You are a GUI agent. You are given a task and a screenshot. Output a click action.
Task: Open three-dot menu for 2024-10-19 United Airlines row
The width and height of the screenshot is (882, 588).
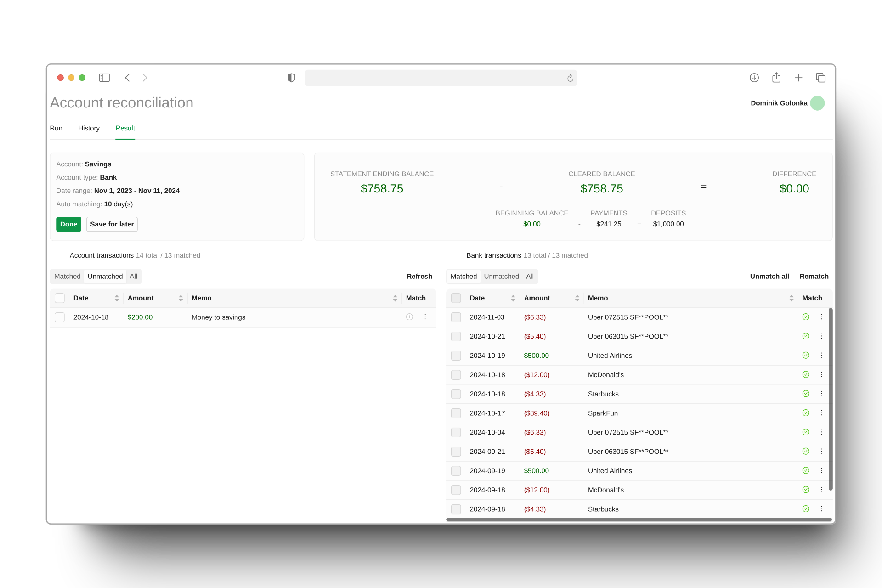[821, 356]
